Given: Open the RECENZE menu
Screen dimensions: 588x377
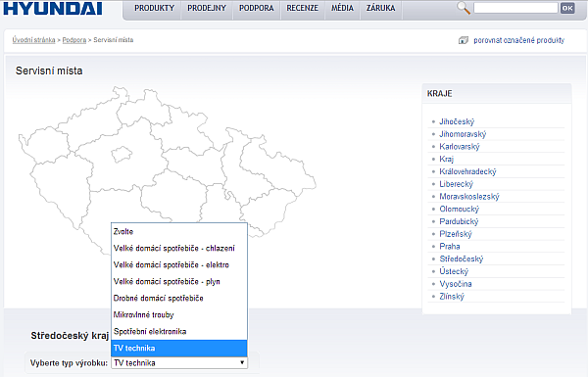Looking at the screenshot, I should coord(302,8).
